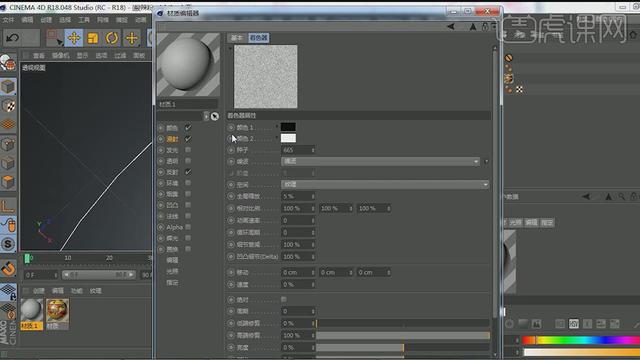The image size is (640, 360).
Task: Switch to the 着色器 (Shader) tab
Action: pos(258,38)
